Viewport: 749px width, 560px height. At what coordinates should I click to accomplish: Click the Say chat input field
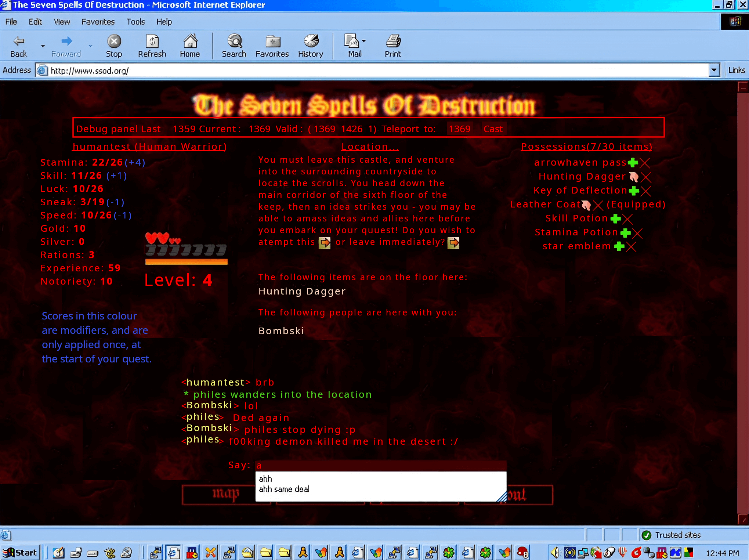pyautogui.click(x=381, y=465)
